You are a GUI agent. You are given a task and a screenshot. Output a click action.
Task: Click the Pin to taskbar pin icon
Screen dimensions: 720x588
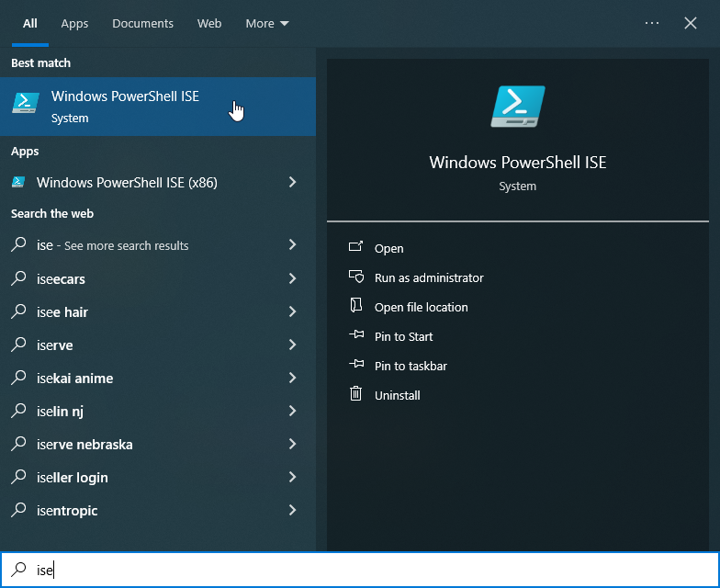click(x=356, y=364)
